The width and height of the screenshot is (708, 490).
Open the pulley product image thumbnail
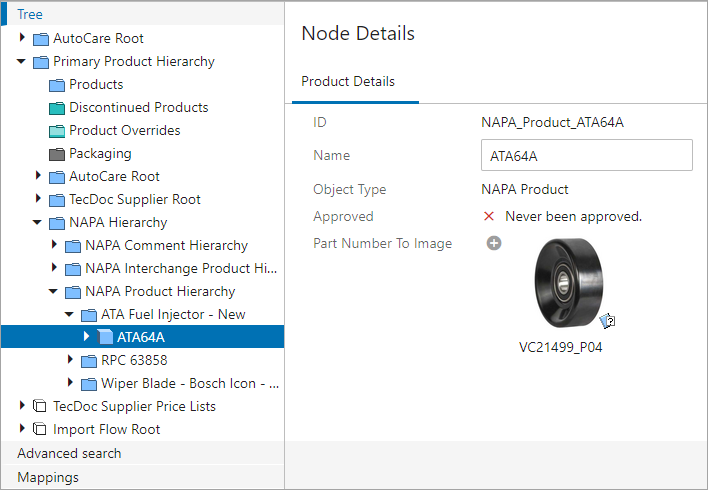click(568, 283)
